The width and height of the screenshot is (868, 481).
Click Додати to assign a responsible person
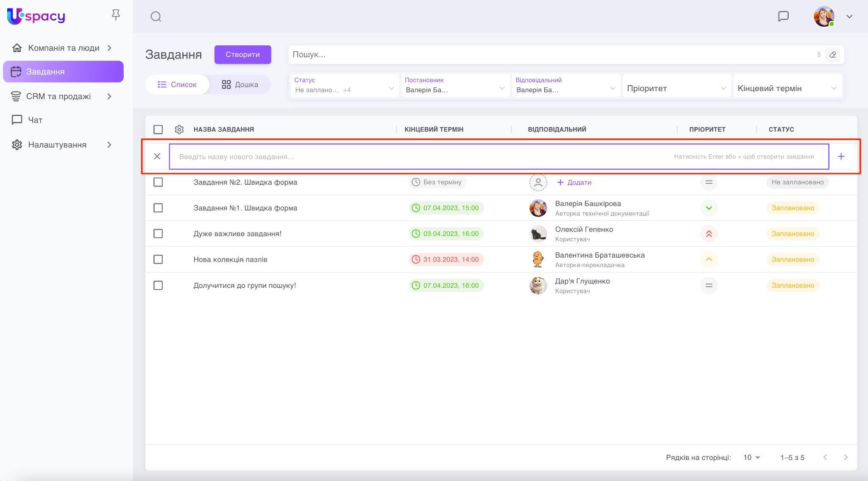574,182
